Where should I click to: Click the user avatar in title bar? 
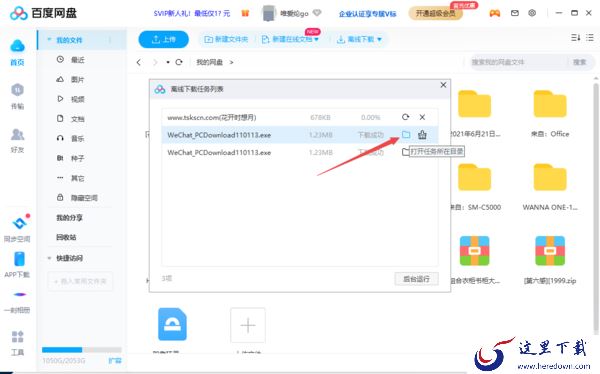pyautogui.click(x=269, y=13)
